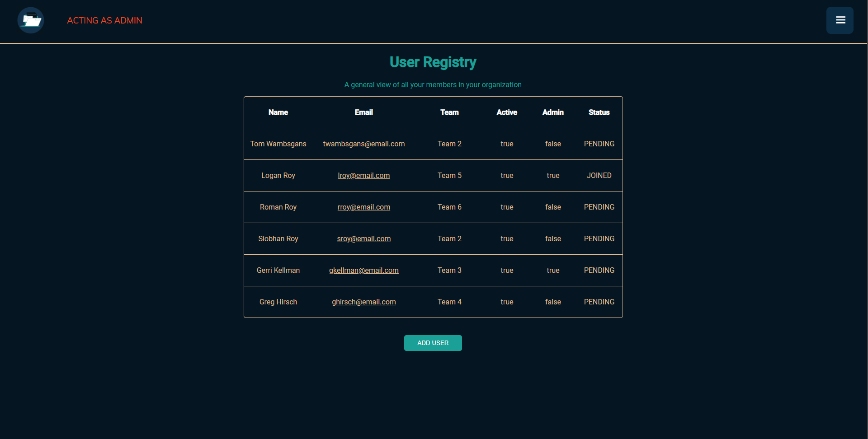This screenshot has height=439, width=868.
Task: Click the Admin column header
Action: tap(553, 112)
